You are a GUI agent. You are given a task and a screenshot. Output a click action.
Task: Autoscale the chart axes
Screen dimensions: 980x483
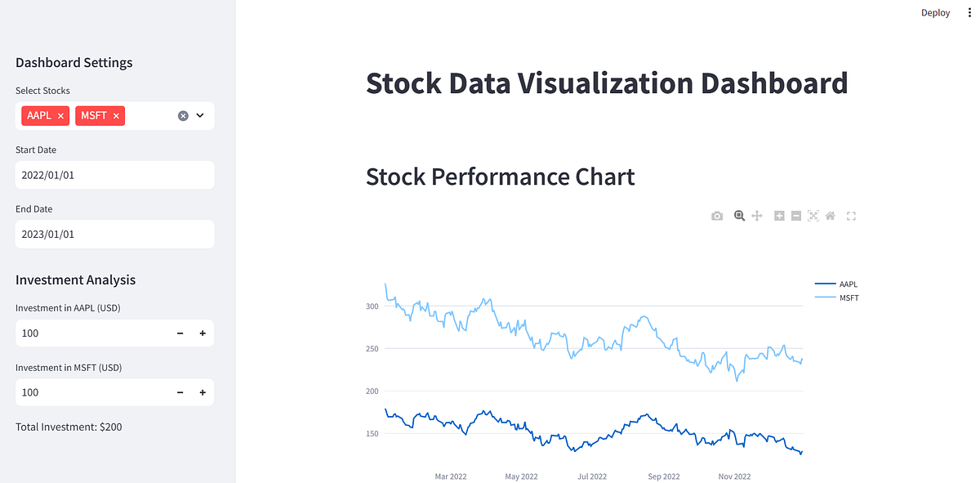(813, 216)
